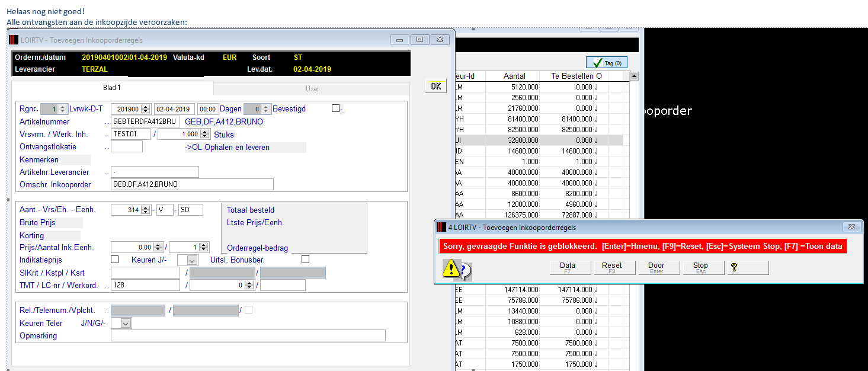The image size is (868, 371).
Task: Click the Lvrwk week 201900 spinner arrows
Action: (146, 109)
